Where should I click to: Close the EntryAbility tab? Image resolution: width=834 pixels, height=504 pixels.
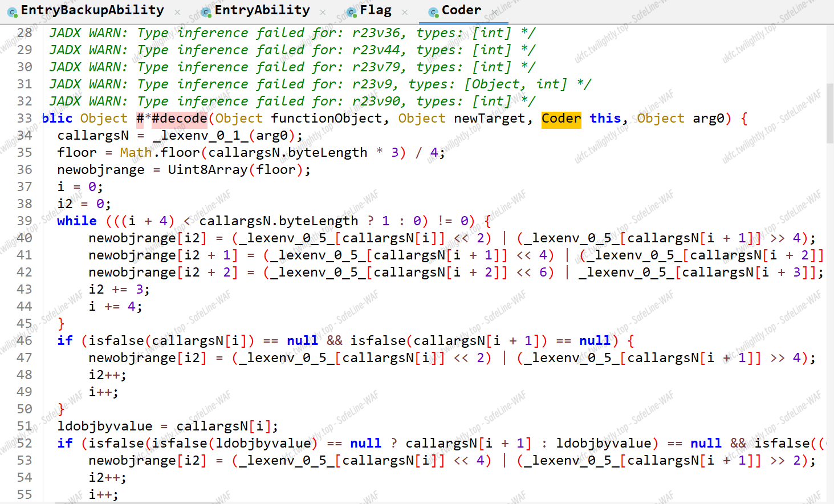pyautogui.click(x=323, y=12)
